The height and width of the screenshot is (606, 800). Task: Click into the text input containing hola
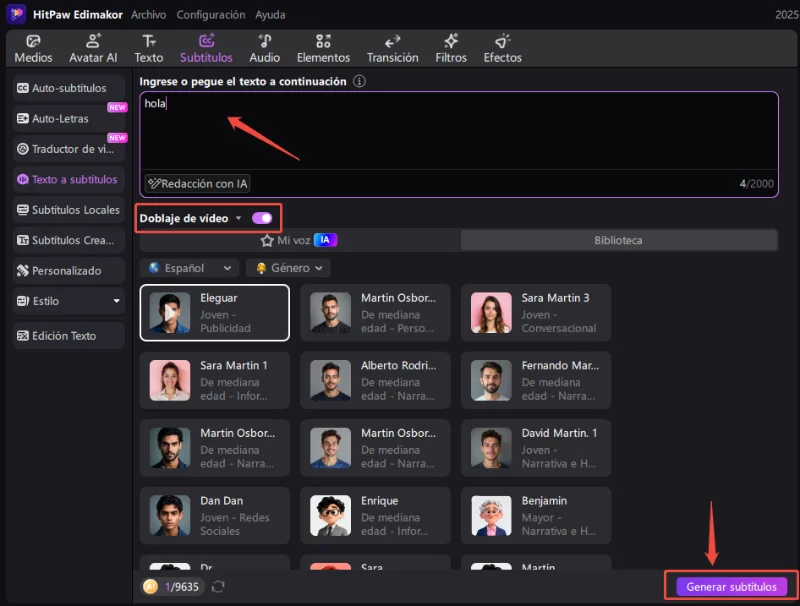click(x=458, y=130)
